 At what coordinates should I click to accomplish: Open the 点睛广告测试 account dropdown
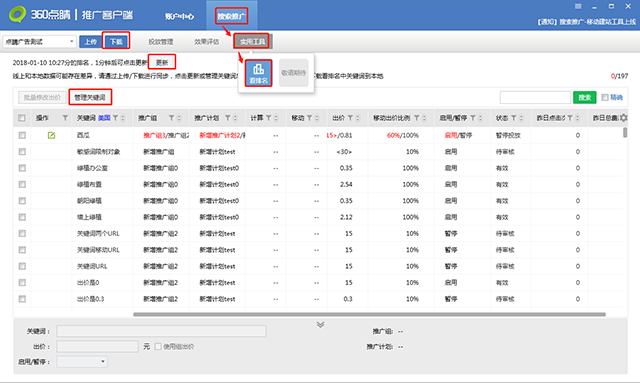point(40,42)
